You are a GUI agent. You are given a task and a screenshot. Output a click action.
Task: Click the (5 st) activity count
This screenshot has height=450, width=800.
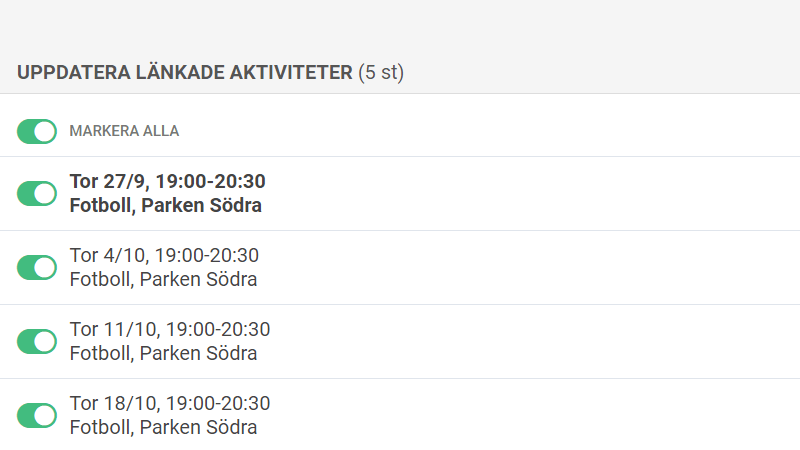381,73
